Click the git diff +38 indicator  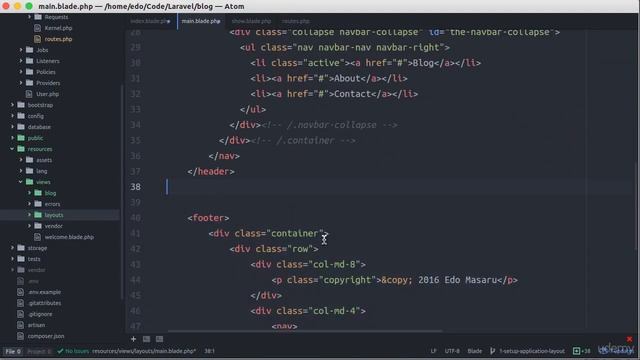(x=582, y=351)
